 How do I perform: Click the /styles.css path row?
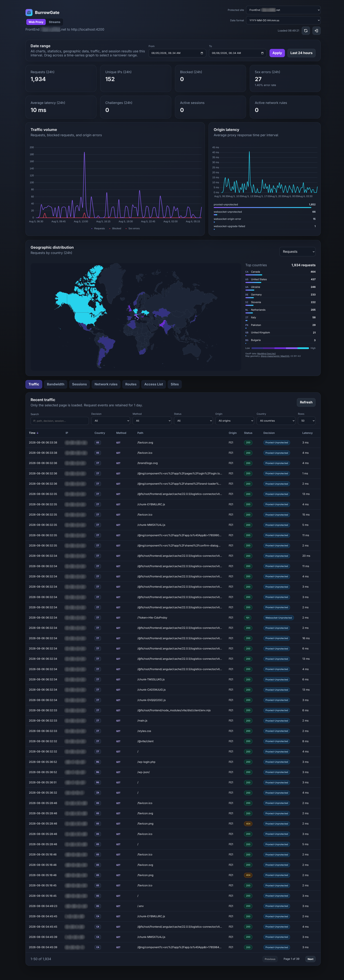tap(173, 731)
